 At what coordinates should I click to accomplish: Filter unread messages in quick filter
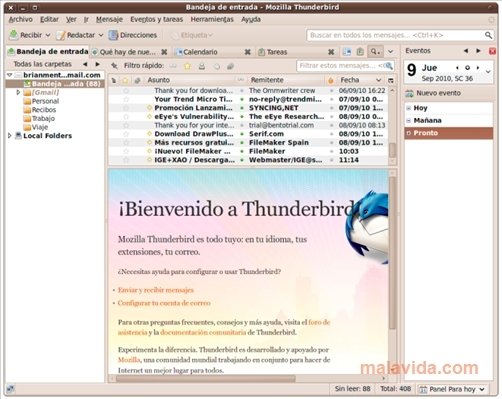173,66
